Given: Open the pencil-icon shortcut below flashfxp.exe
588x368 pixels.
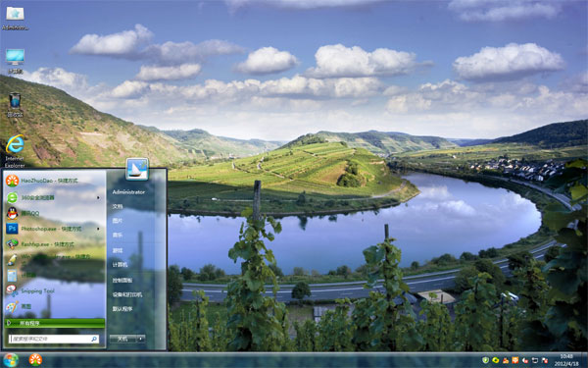Looking at the screenshot, I should click(x=55, y=259).
